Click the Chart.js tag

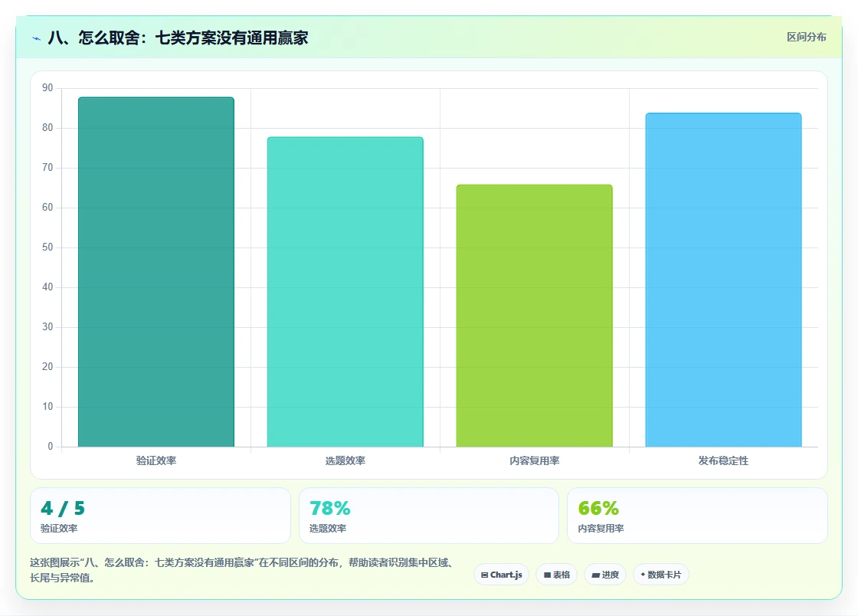501,575
